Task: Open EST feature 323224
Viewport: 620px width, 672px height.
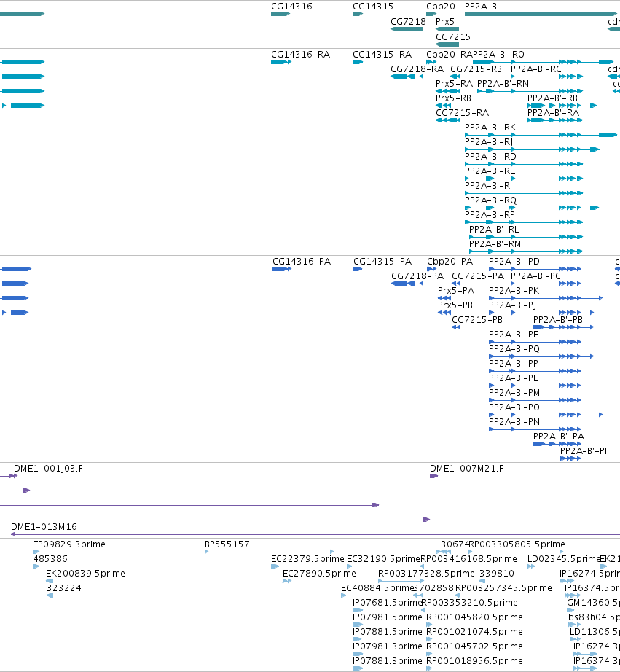Action: [x=50, y=595]
